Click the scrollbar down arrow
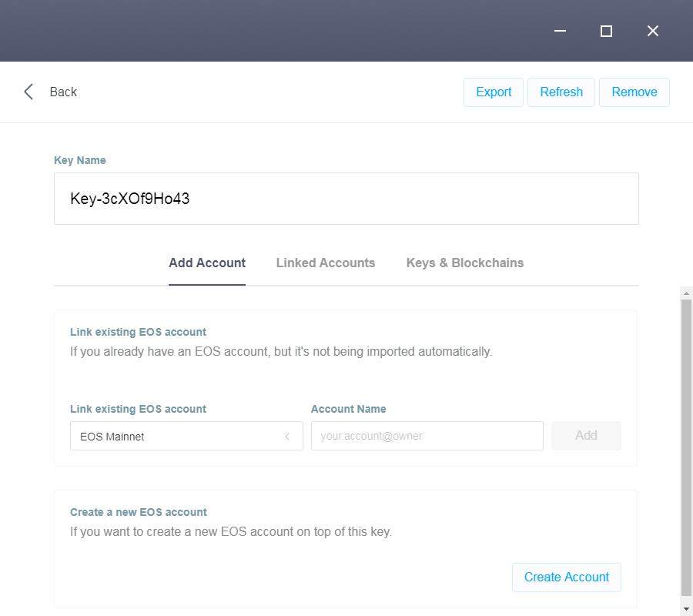Screen dimensions: 693x616 686,610
